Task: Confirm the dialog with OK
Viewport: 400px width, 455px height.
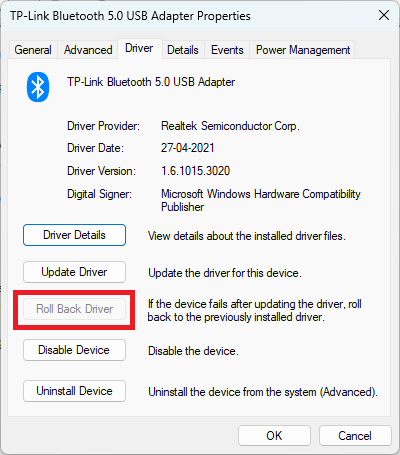Action: pyautogui.click(x=274, y=436)
